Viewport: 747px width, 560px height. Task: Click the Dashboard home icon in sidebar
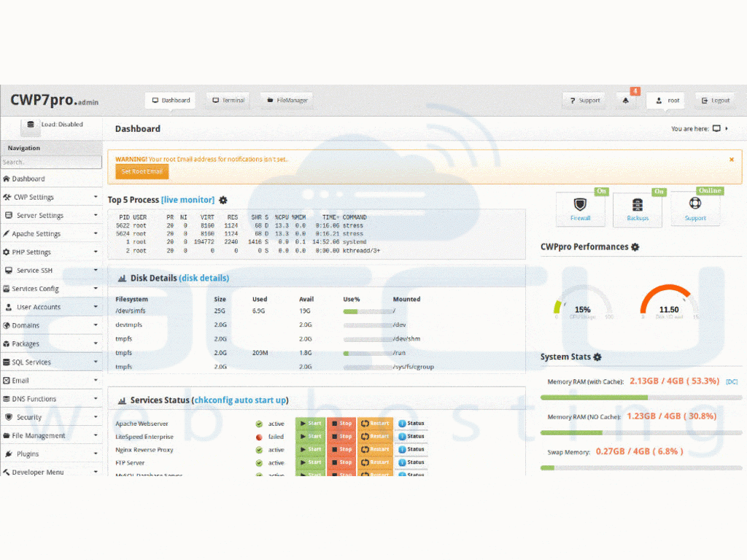click(x=6, y=179)
